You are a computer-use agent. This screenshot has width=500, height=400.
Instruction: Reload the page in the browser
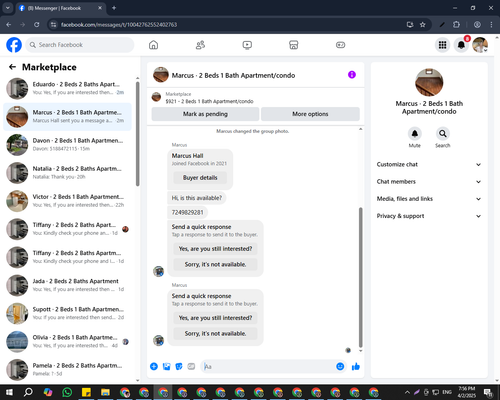(37, 25)
